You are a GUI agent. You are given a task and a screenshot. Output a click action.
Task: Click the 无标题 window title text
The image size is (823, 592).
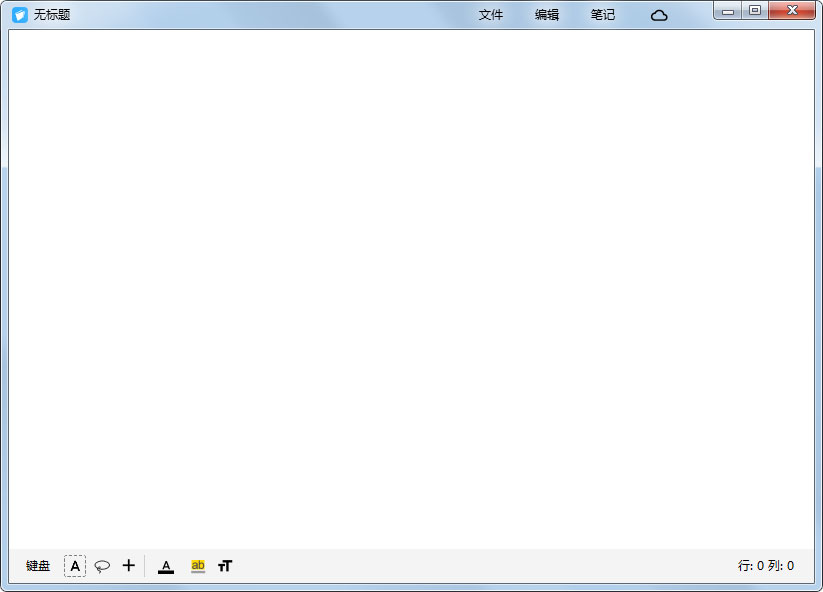52,15
